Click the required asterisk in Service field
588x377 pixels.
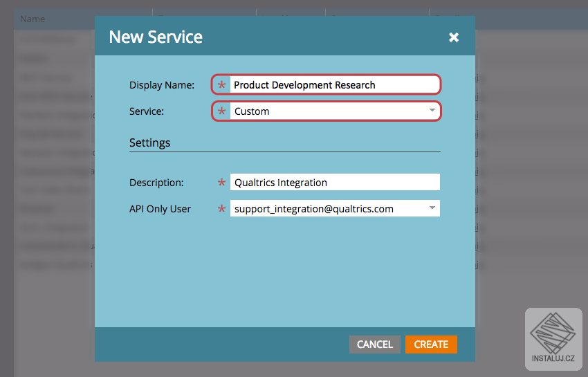221,111
